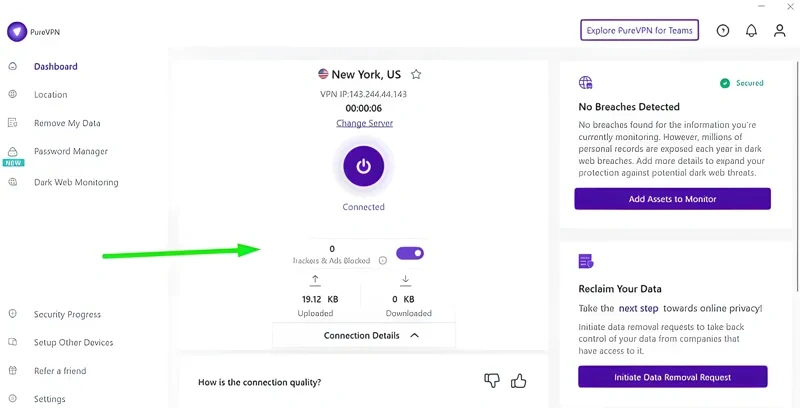Viewport: 800px width, 408px height.
Task: Favorite New York server with star icon
Action: [x=416, y=74]
